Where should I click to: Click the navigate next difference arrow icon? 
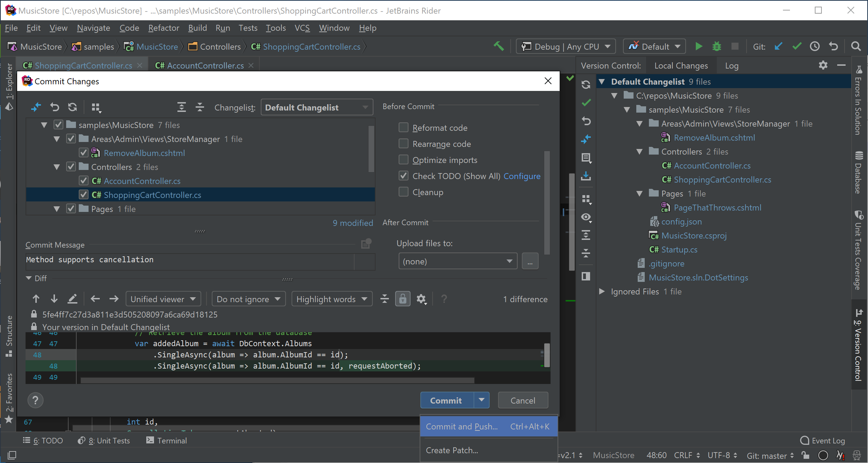tap(55, 299)
